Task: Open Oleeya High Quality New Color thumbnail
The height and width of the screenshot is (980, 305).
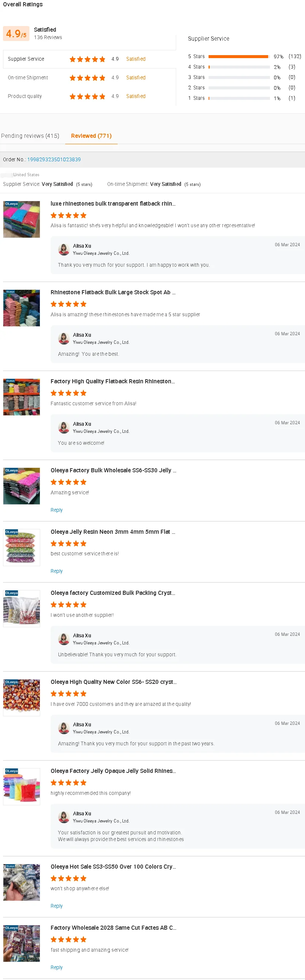Action: [22, 698]
